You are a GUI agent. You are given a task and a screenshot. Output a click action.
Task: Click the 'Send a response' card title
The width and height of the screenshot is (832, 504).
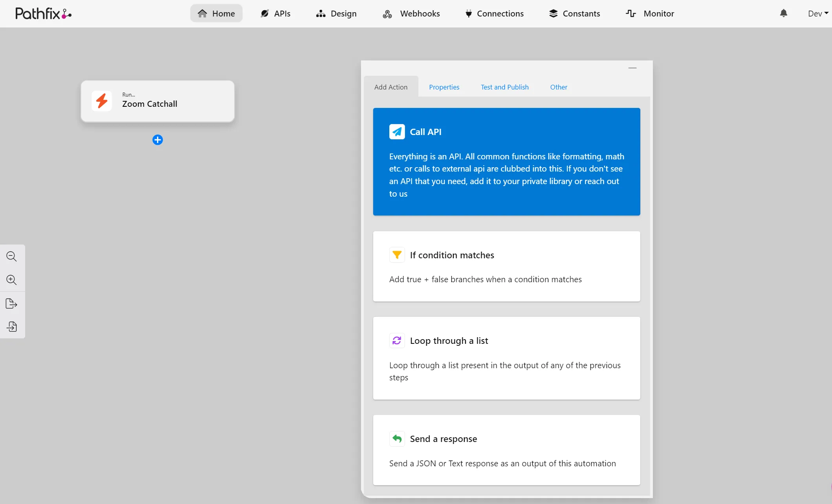tap(443, 439)
